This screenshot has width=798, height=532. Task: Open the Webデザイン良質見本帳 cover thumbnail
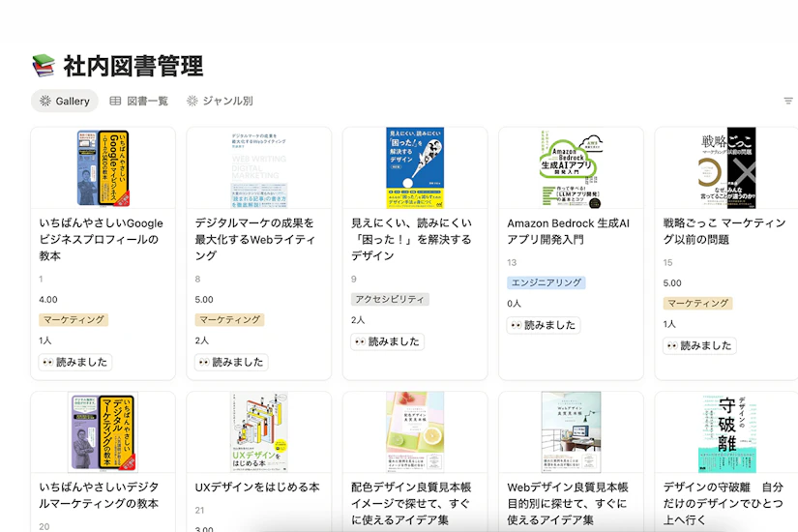pyautogui.click(x=571, y=431)
